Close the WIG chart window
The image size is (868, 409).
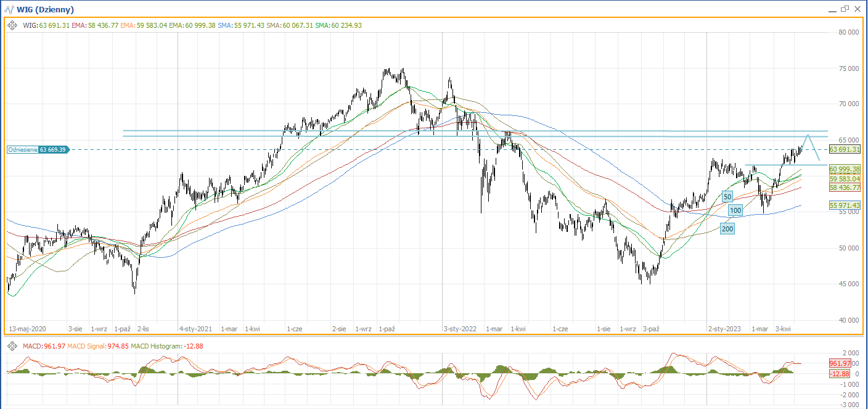pyautogui.click(x=858, y=9)
